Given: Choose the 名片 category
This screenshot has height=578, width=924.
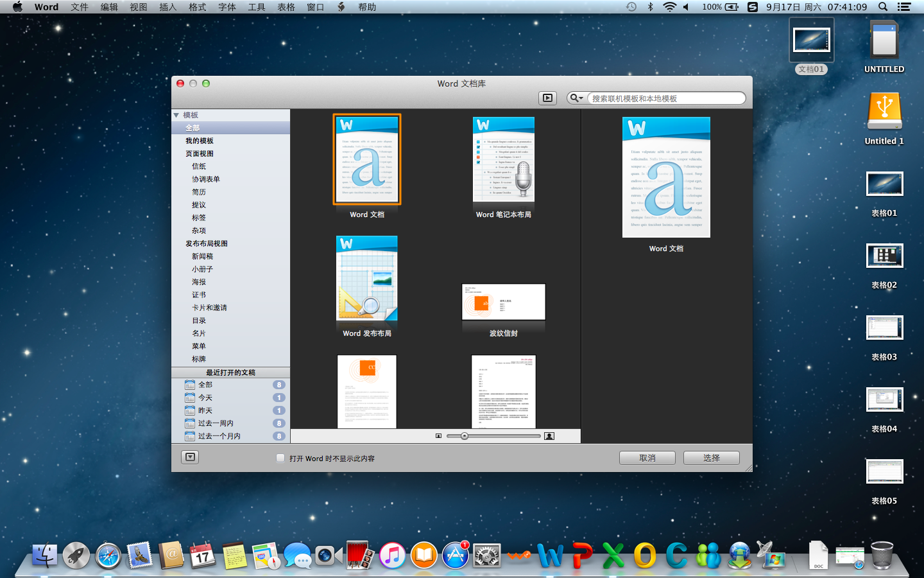Looking at the screenshot, I should [x=199, y=333].
